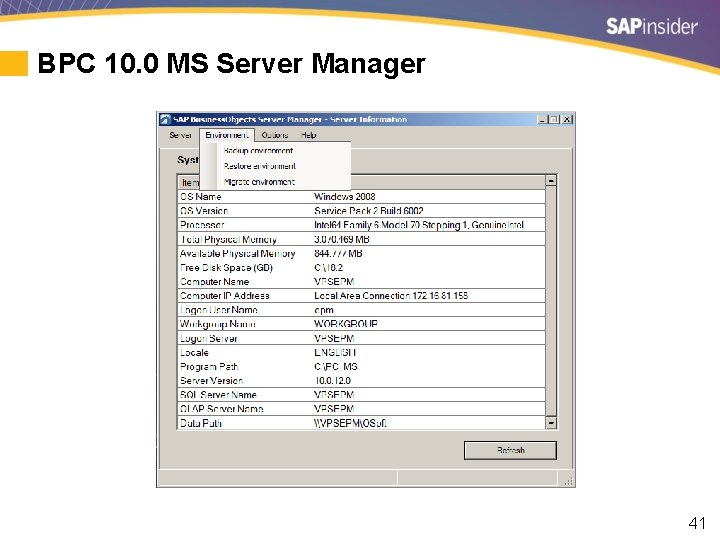Image resolution: width=720 pixels, height=540 pixels.
Task: Select the Windows 2008 value
Action: pyautogui.click(x=344, y=197)
